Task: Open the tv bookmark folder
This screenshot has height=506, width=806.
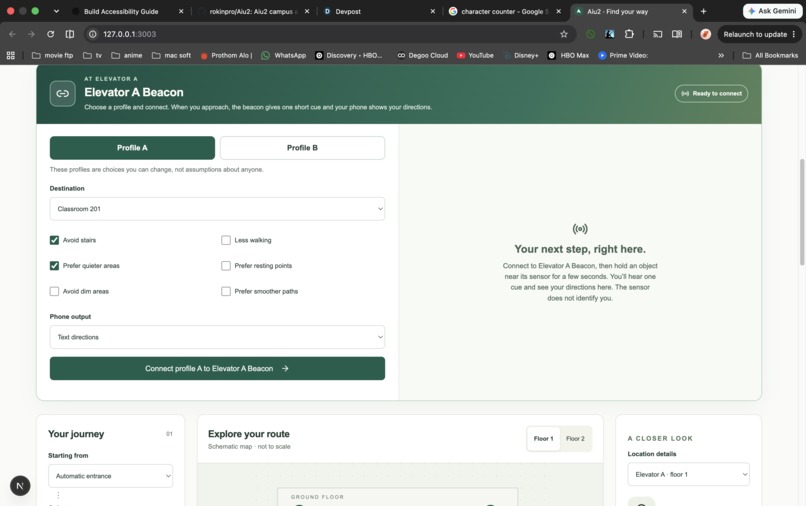Action: 93,55
